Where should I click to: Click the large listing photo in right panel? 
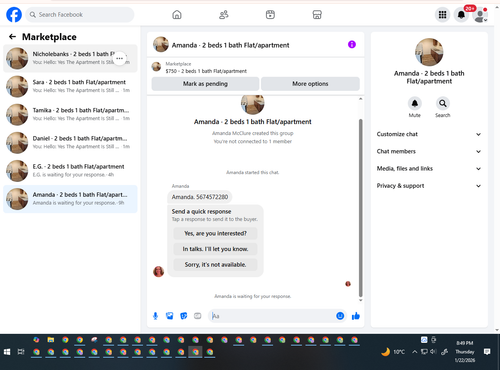coord(429,52)
